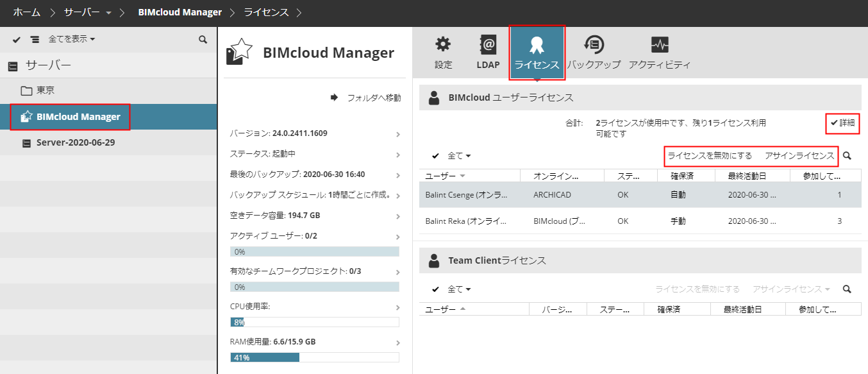This screenshot has height=374, width=868.
Task: Click the RAM使用量 usage bar
Action: pyautogui.click(x=314, y=357)
